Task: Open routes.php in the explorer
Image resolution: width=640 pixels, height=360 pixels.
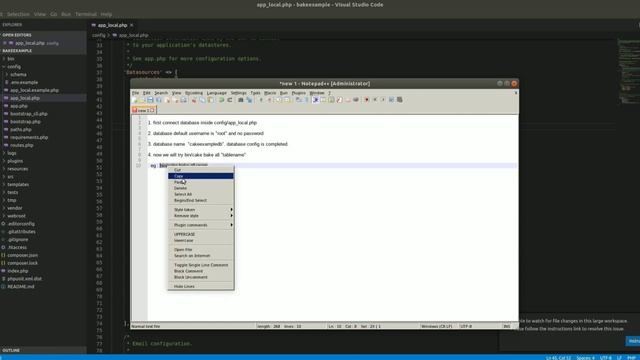Action: pos(22,145)
